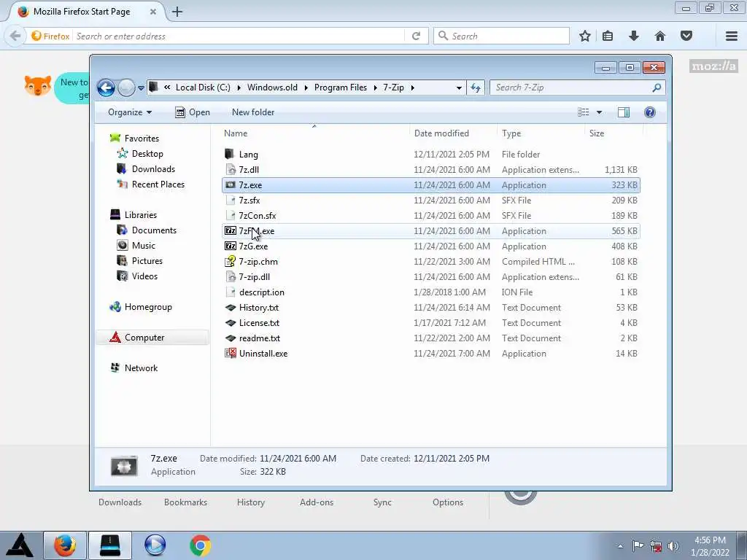This screenshot has width=747, height=560.
Task: Click the Explorer back navigation arrow
Action: point(106,87)
